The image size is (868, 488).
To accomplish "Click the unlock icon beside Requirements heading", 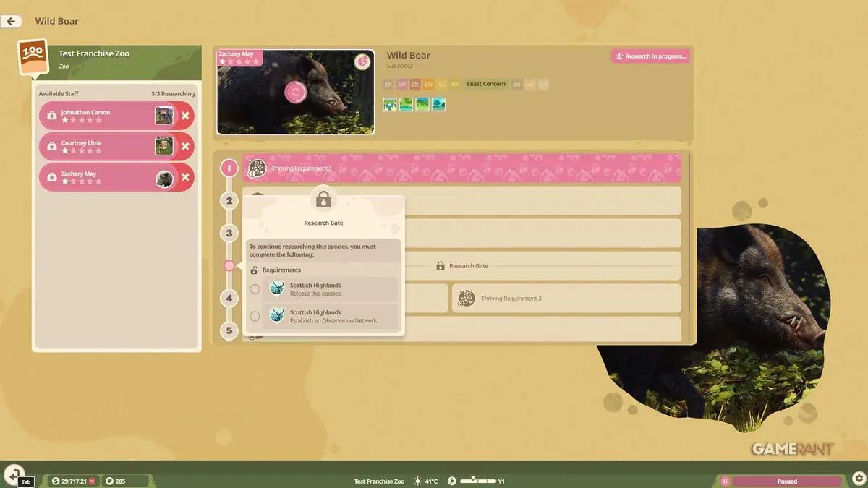I will [254, 270].
